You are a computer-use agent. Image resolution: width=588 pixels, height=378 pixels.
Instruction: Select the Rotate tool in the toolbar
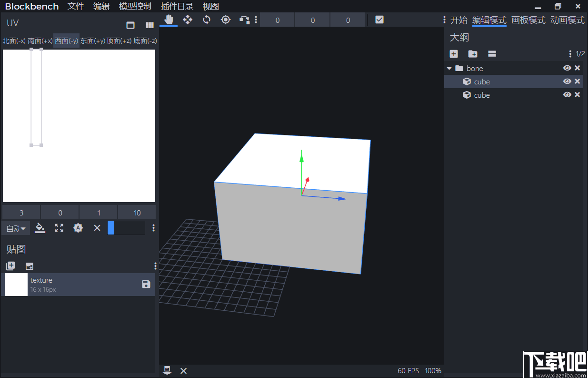point(206,20)
